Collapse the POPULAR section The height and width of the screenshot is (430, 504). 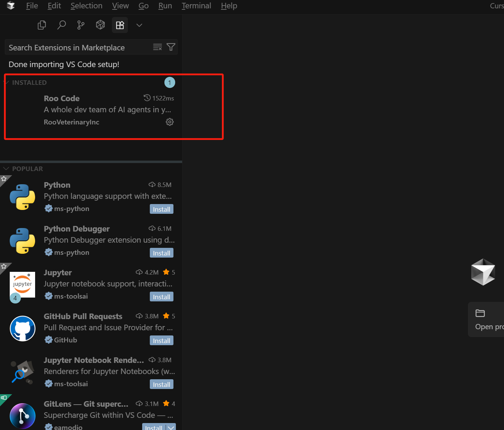6,169
